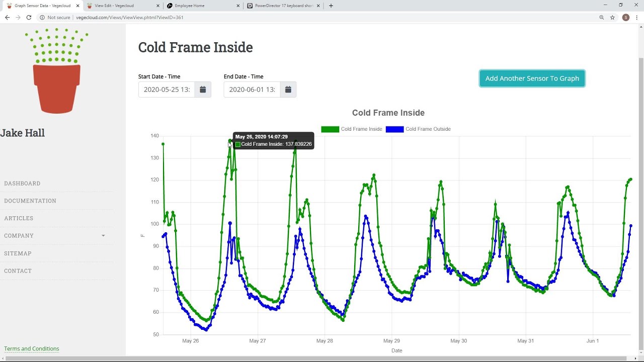Toggle Cold Frame Outside legend series
644x362 pixels.
pos(418,129)
